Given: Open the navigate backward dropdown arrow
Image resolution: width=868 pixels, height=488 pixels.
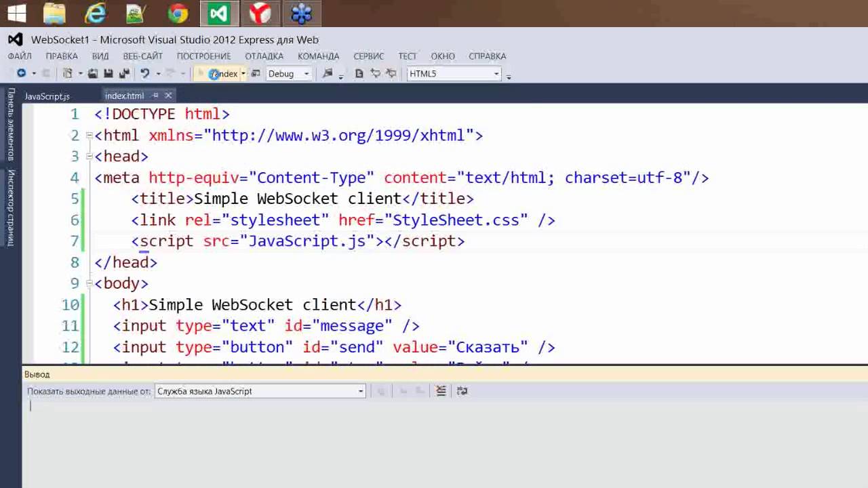Looking at the screenshot, I should pos(35,73).
